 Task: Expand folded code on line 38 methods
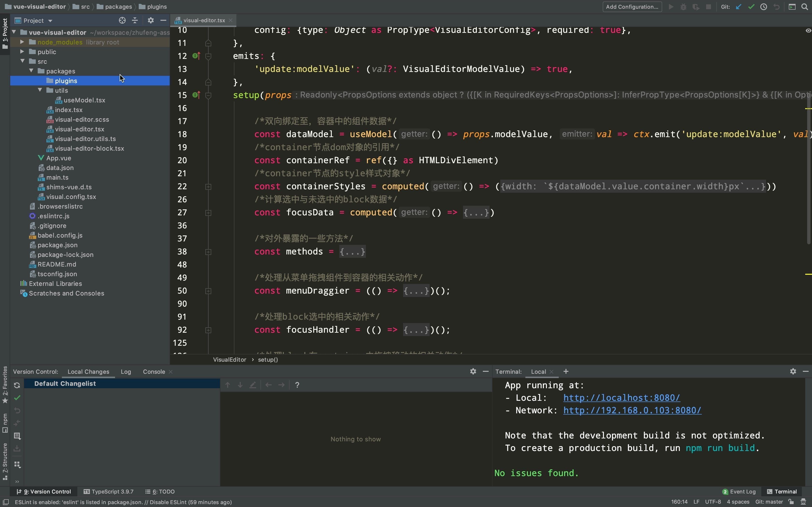(352, 252)
